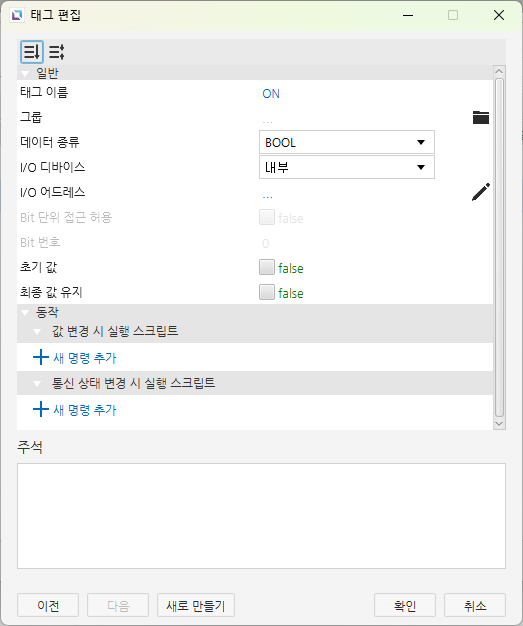The width and height of the screenshot is (523, 626).
Task: Click the 새로 만들기 button
Action: (196, 605)
